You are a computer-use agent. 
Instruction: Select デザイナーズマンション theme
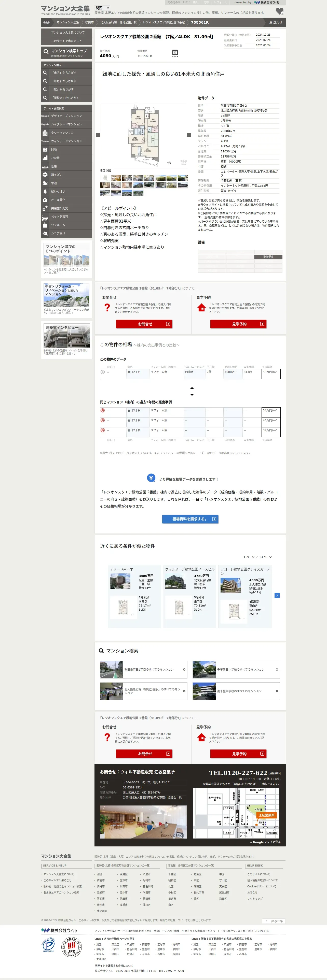pos(67,116)
